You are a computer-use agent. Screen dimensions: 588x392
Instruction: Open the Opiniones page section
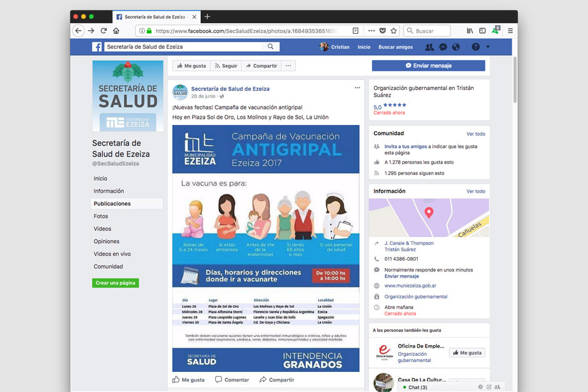pos(106,241)
